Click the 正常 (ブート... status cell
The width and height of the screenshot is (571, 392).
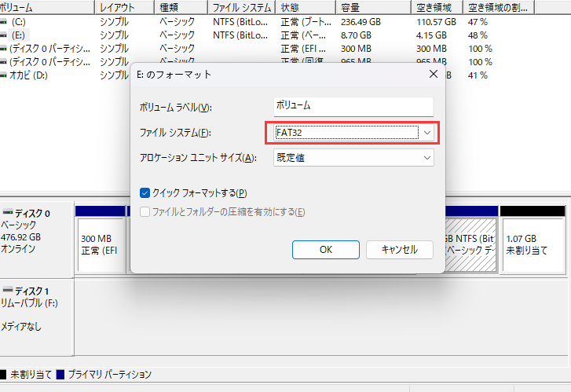[x=306, y=22]
